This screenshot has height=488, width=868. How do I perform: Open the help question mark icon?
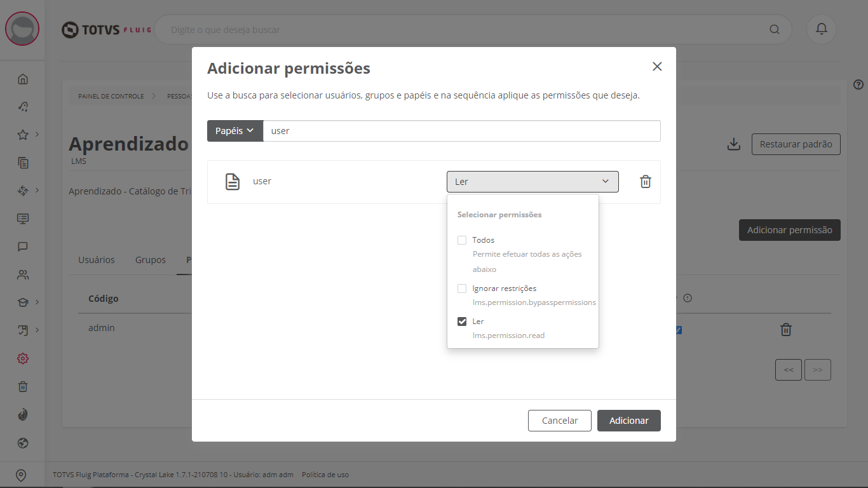[858, 85]
